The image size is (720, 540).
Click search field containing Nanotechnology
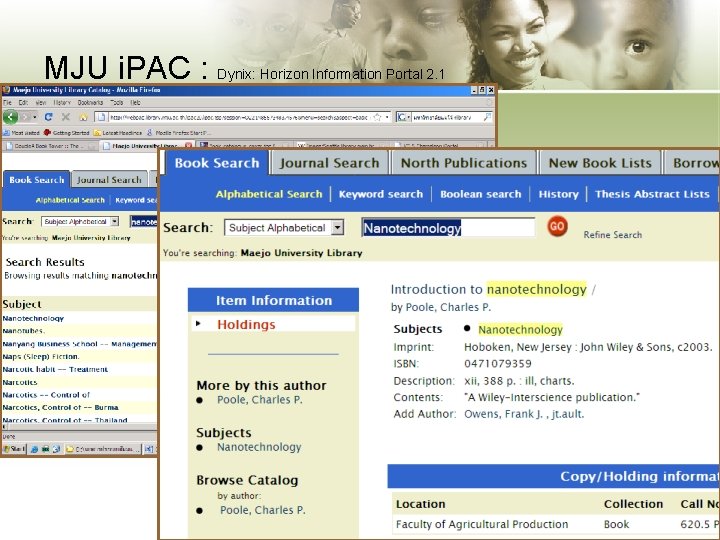(x=448, y=228)
